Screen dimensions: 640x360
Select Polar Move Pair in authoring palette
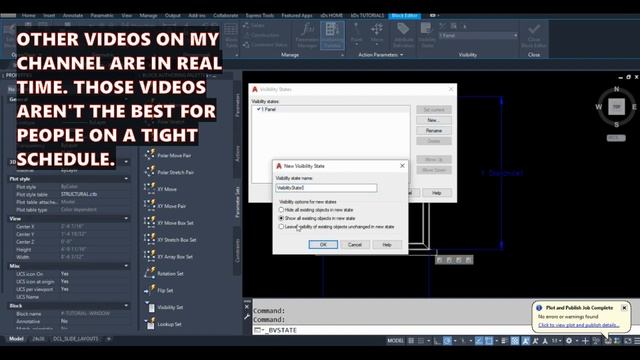coord(169,155)
